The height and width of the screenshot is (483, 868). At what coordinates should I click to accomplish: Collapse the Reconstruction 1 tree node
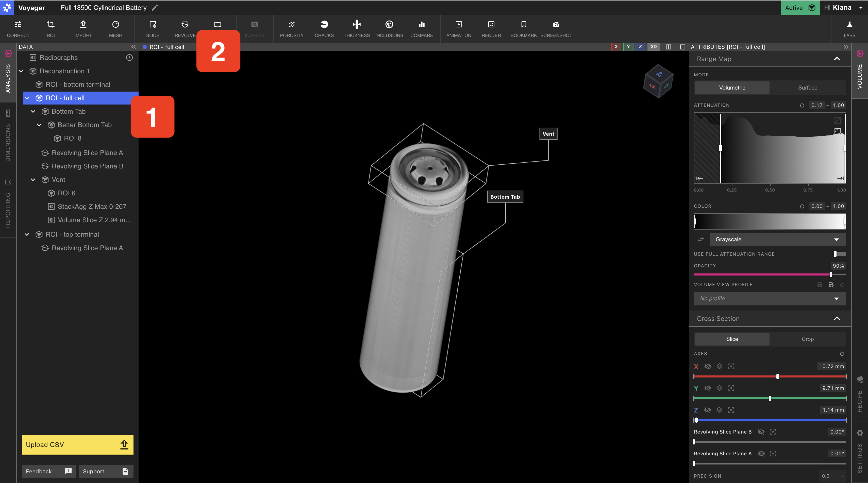[21, 71]
